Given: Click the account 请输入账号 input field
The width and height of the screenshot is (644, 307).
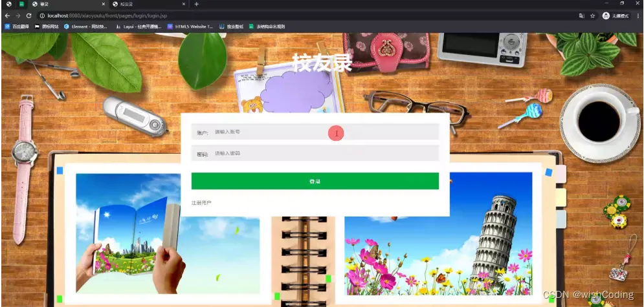Looking at the screenshot, I should click(x=315, y=132).
